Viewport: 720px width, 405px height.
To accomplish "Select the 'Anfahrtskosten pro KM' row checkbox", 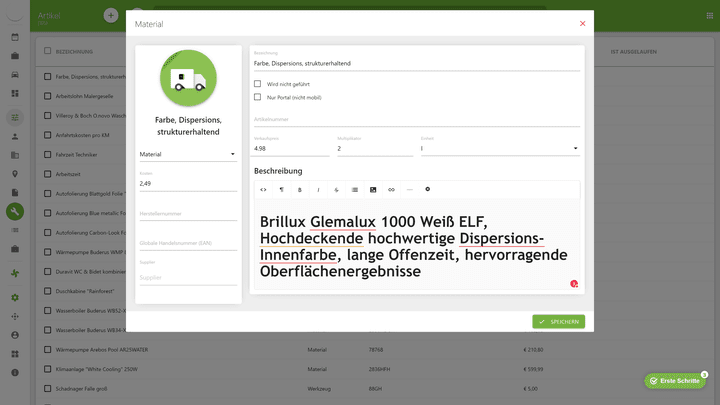I will (47, 135).
